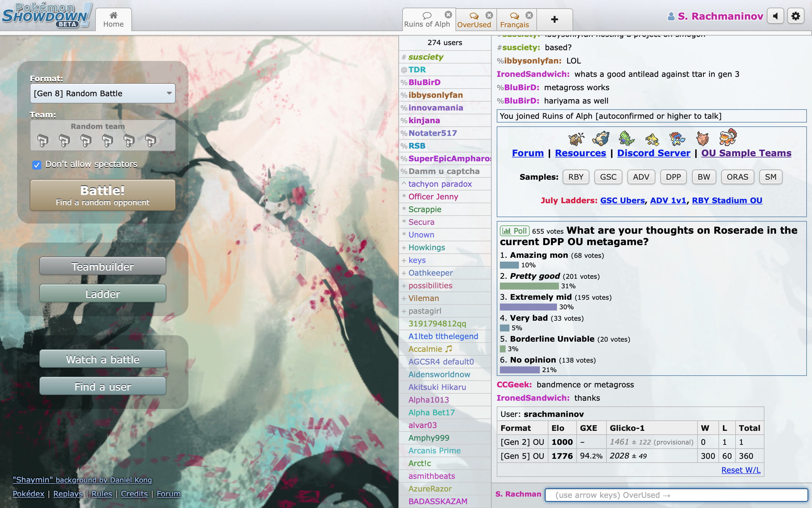This screenshot has width=812, height=508.
Task: Click user Officer Jenny in the list
Action: (x=445, y=197)
